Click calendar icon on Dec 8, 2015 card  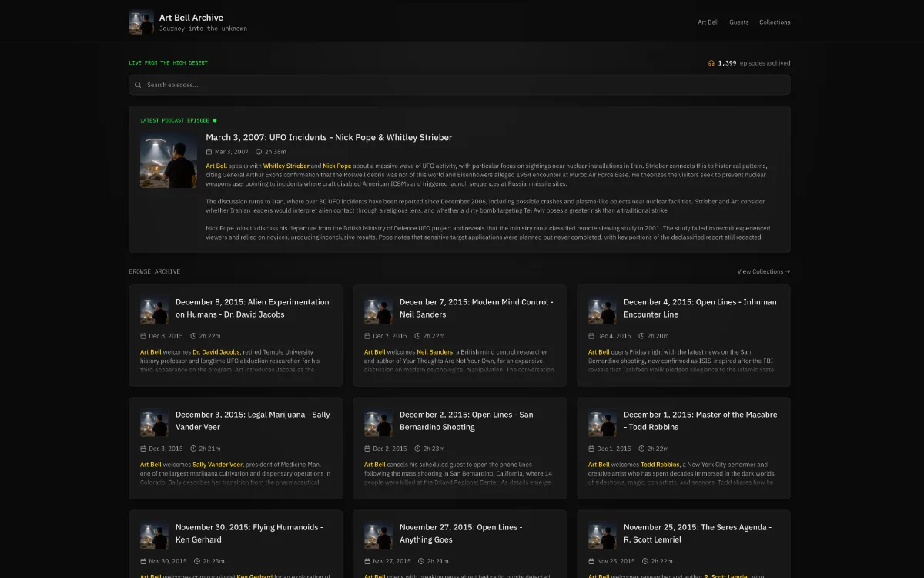pos(143,336)
